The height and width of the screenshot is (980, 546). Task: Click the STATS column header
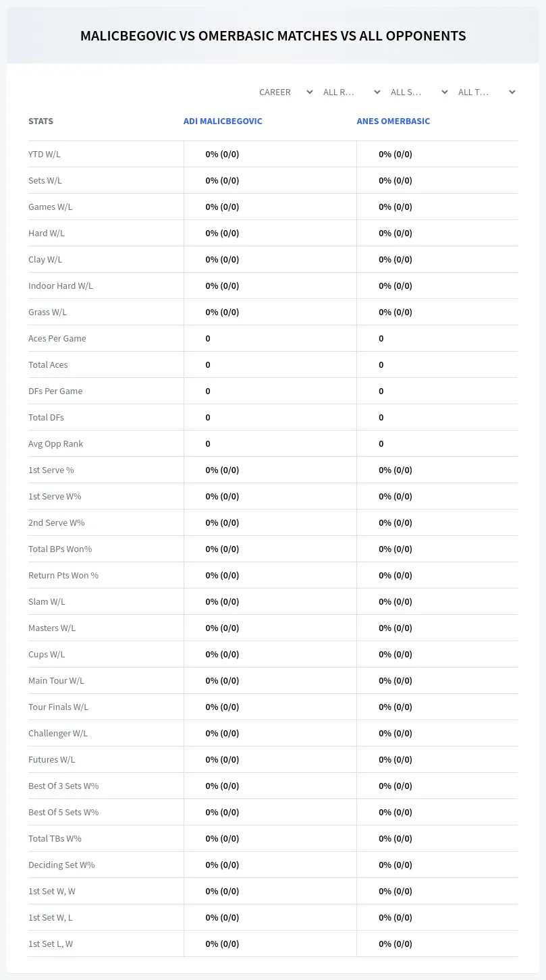pos(40,121)
